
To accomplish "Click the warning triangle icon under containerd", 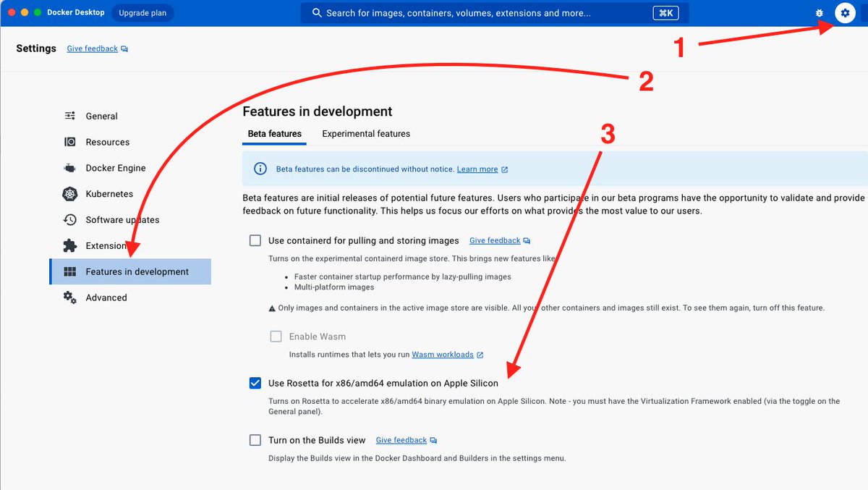I will point(272,308).
